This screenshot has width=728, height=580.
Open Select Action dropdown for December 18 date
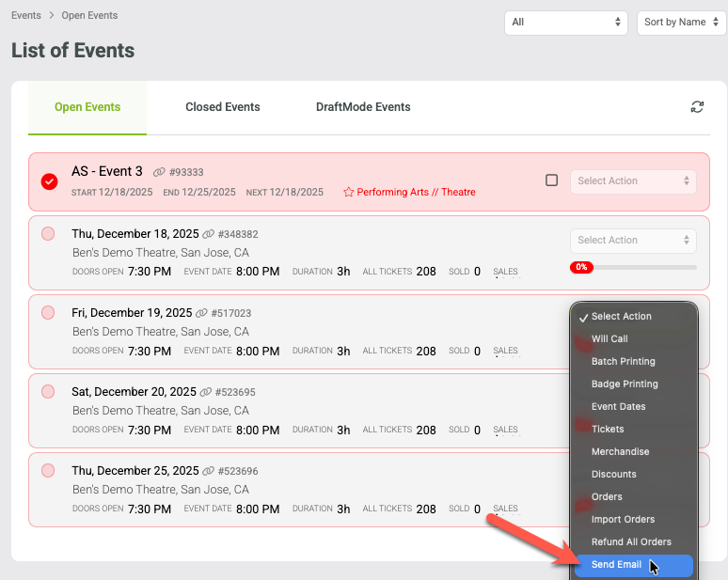tap(633, 241)
